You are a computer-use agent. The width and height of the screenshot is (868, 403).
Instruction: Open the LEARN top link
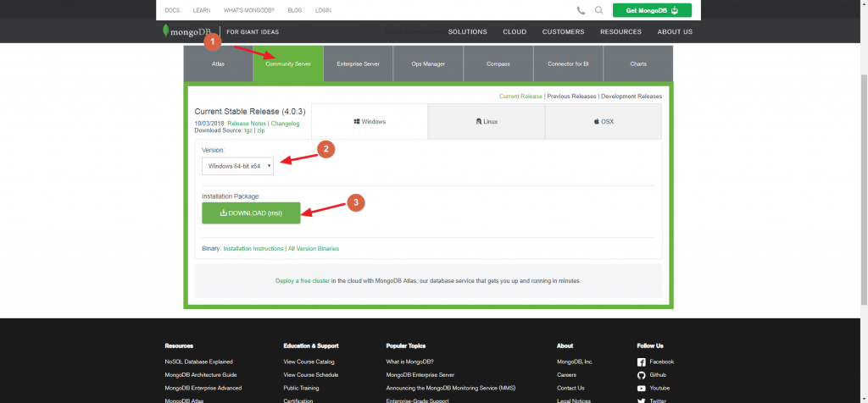click(202, 10)
